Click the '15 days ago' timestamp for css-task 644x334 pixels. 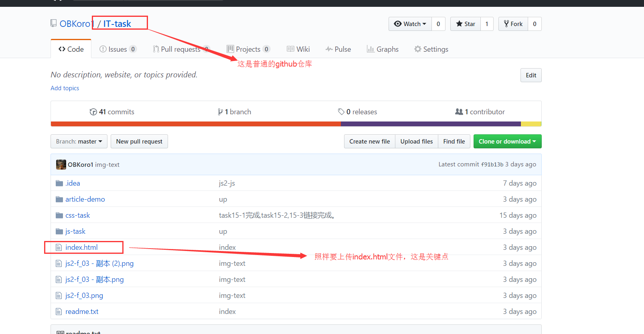[x=518, y=215]
